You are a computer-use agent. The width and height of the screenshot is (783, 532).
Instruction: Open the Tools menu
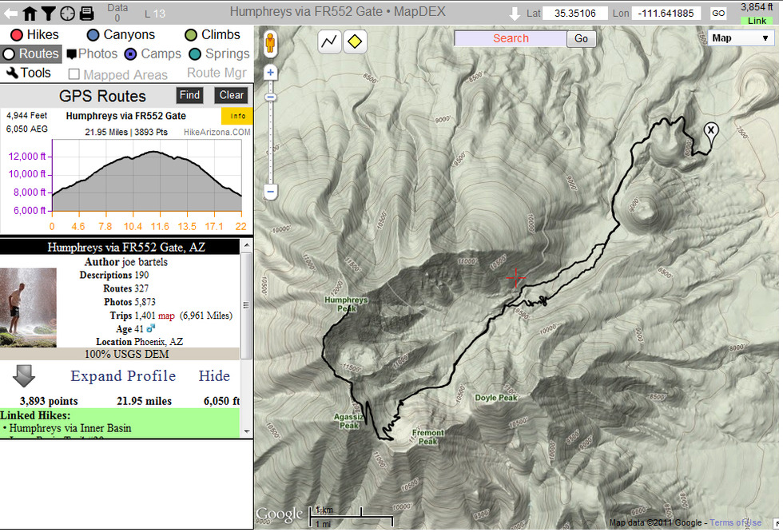tap(29, 73)
